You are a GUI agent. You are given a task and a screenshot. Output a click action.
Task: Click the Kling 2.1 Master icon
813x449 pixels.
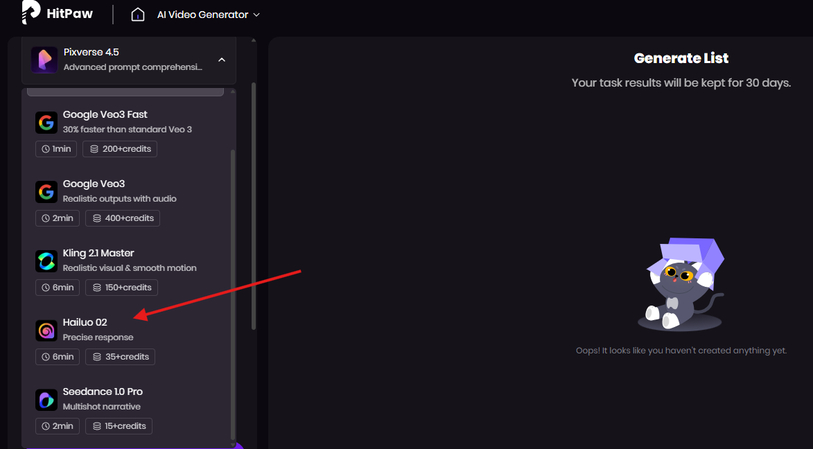point(46,261)
